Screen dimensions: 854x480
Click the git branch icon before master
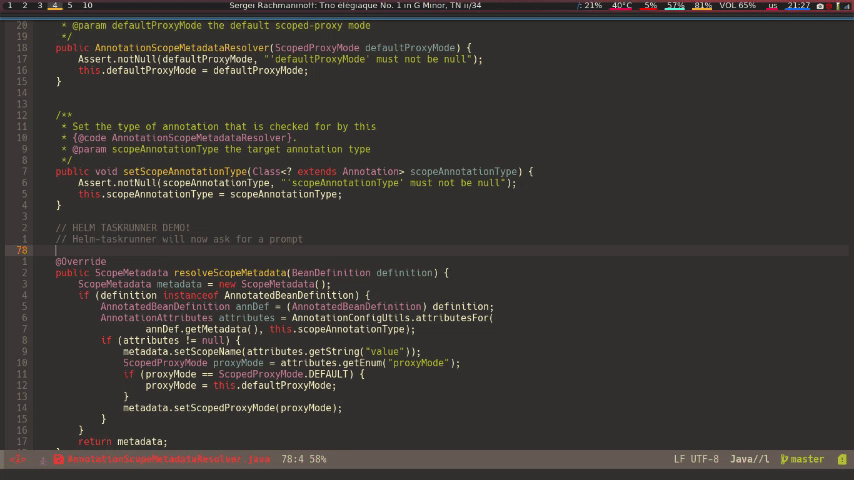pyautogui.click(x=784, y=459)
